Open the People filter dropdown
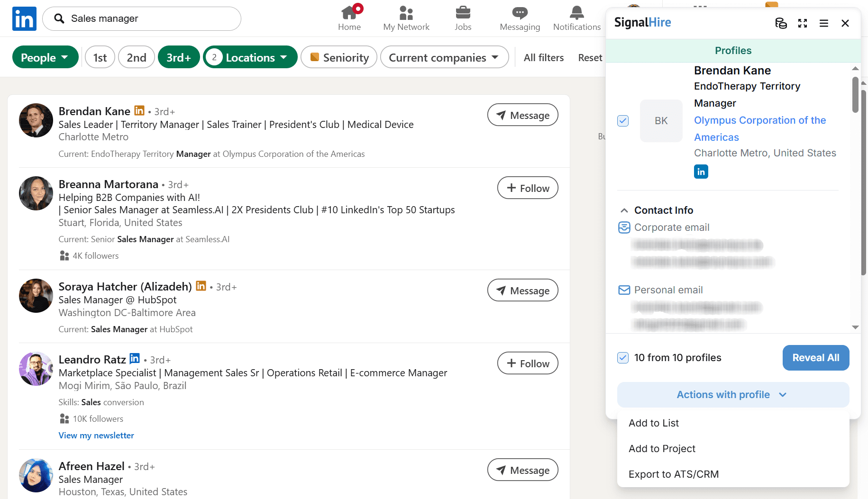Viewport: 868px width, 499px height. tap(45, 57)
